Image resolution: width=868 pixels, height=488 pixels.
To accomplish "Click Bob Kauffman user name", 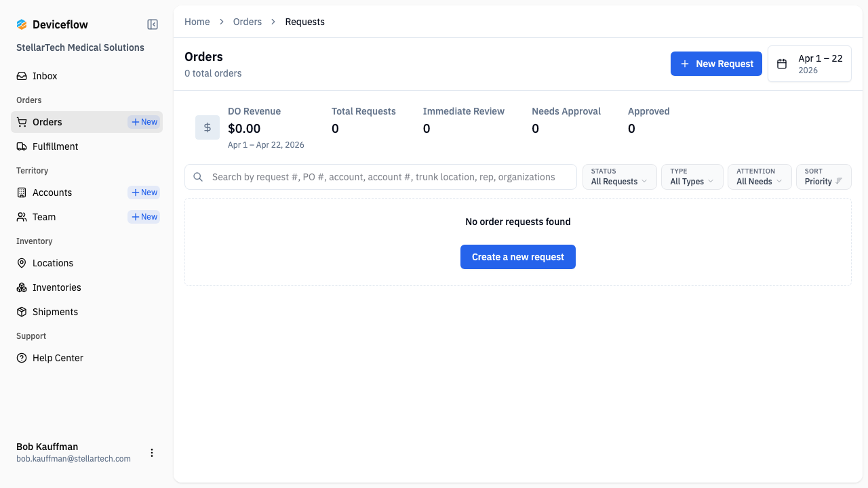I will [x=47, y=447].
